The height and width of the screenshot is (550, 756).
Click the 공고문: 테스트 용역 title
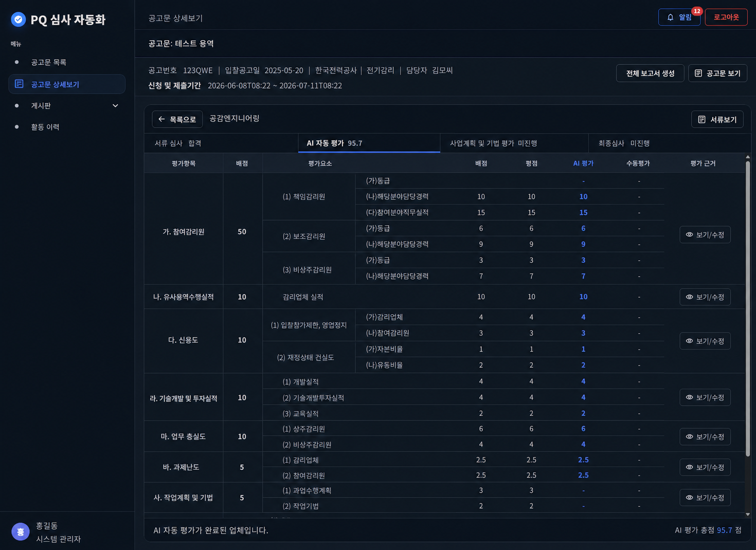tap(181, 44)
